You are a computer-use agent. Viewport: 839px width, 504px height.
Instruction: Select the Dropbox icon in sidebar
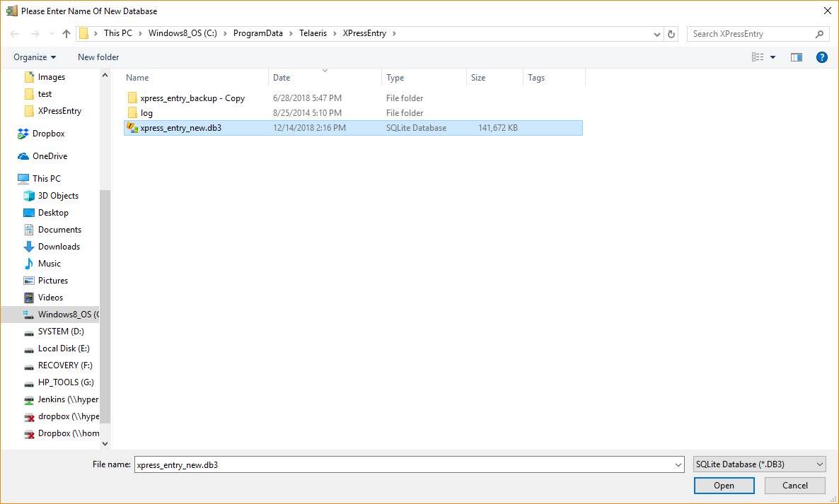[23, 134]
